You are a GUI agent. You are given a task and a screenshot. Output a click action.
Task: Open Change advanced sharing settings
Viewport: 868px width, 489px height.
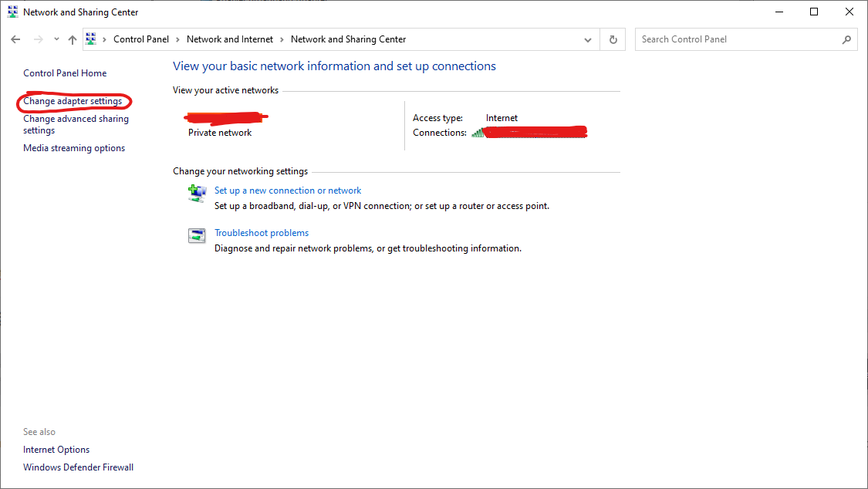pos(76,124)
